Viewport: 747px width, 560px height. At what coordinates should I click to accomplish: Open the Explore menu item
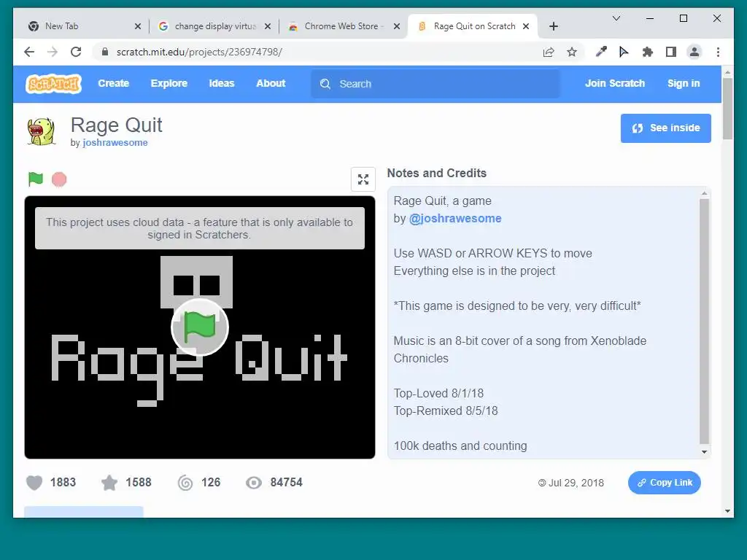[169, 83]
